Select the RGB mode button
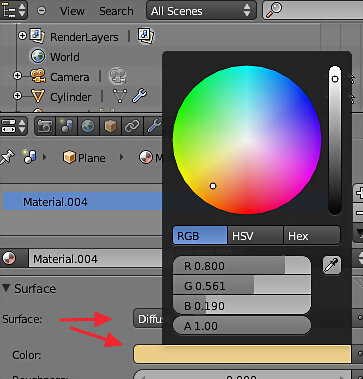Image resolution: width=363 pixels, height=379 pixels. coord(200,236)
